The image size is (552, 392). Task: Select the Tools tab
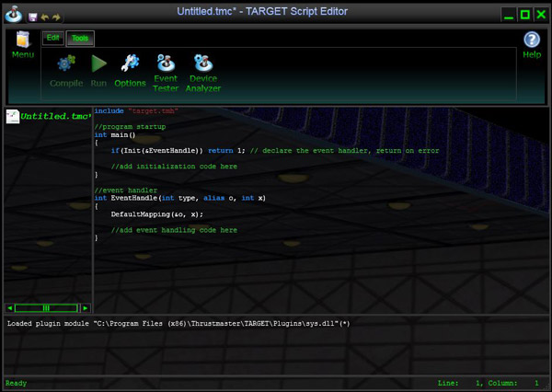pyautogui.click(x=80, y=38)
